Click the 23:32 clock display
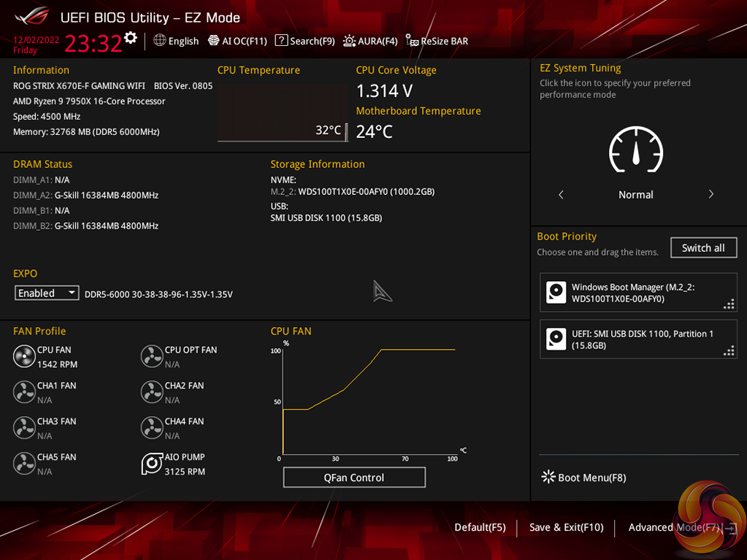747x560 pixels. pyautogui.click(x=93, y=43)
